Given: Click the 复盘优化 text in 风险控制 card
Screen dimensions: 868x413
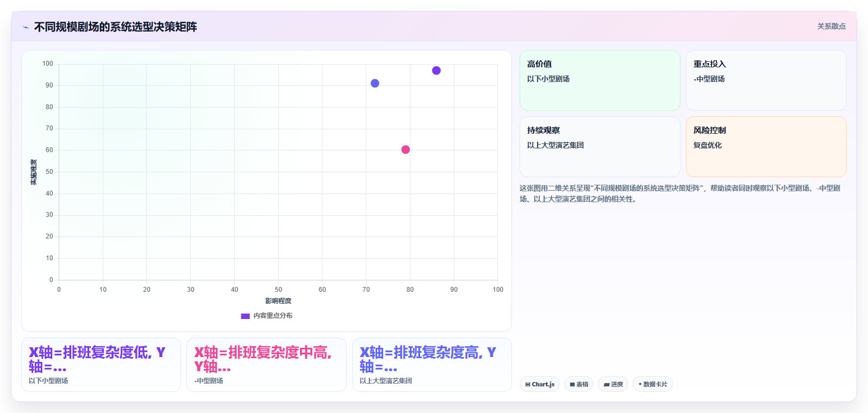Looking at the screenshot, I should 708,145.
